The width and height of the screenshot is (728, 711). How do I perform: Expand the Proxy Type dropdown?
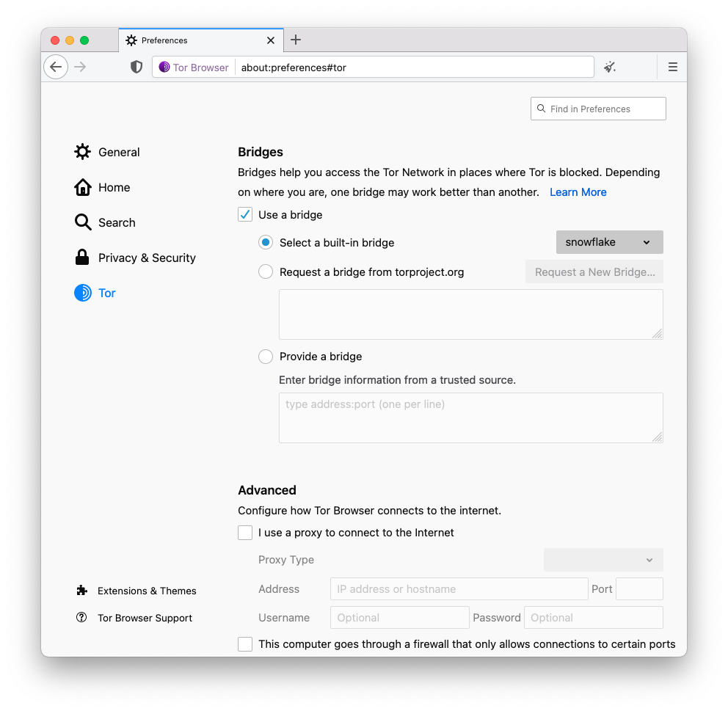603,560
